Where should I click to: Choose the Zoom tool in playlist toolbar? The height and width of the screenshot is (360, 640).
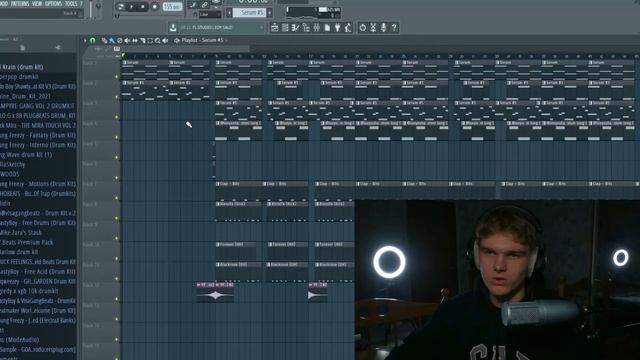[158, 40]
